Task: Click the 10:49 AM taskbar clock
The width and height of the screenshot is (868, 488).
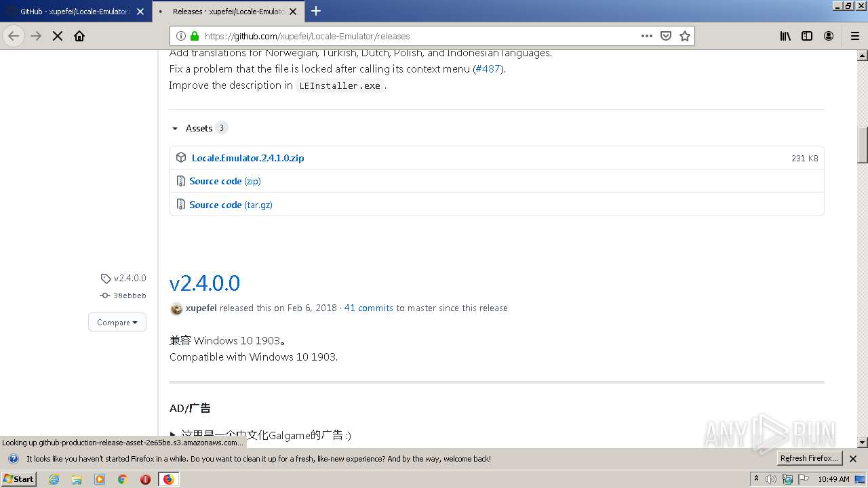Action: [x=833, y=479]
